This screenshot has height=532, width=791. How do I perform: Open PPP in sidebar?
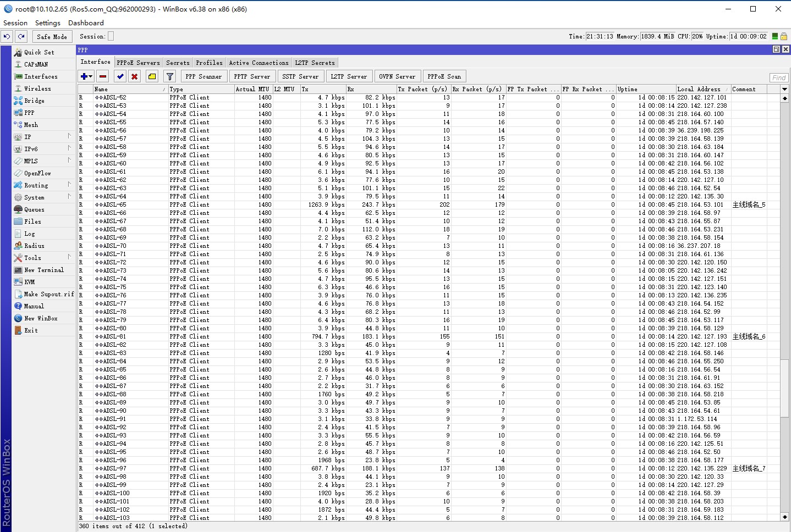coord(43,113)
